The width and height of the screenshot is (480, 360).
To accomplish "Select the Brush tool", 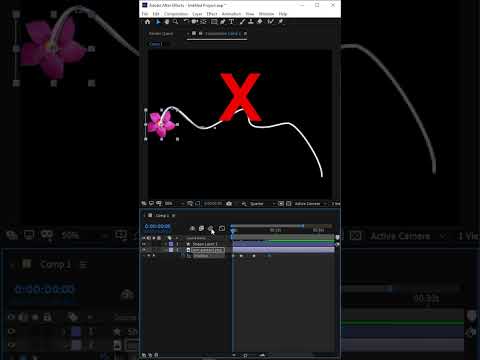I will pos(242,22).
